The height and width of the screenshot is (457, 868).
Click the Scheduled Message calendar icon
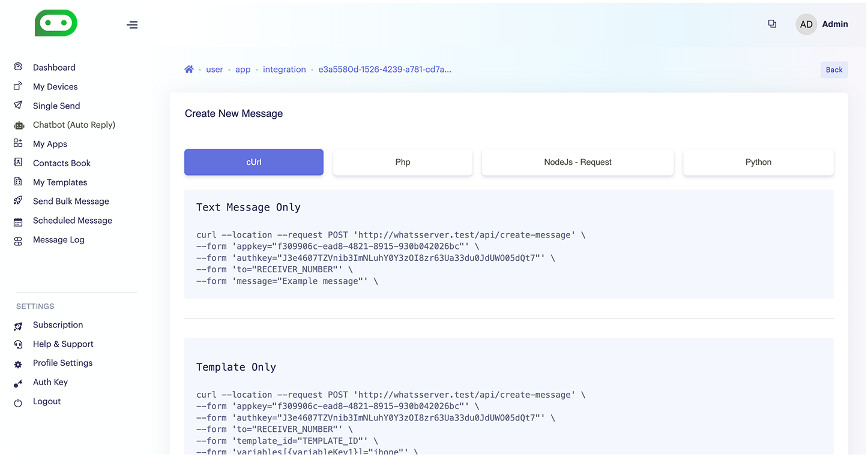coord(18,221)
